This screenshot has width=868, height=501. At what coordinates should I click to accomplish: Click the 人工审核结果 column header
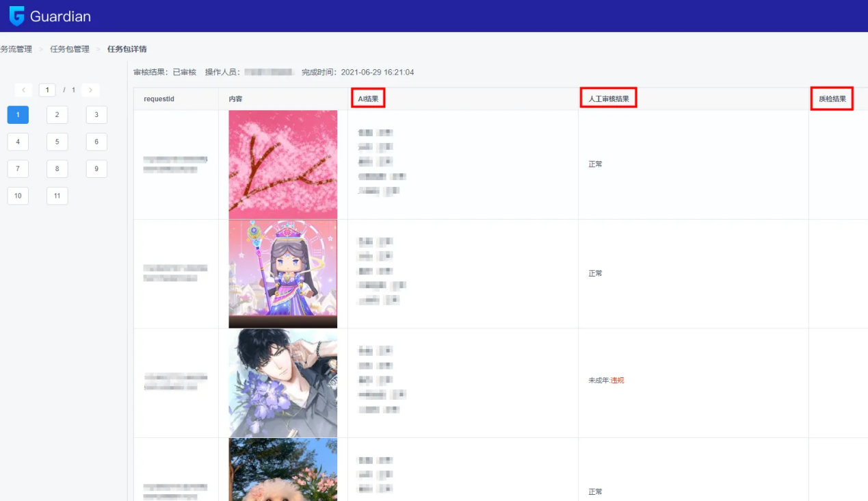pos(609,99)
